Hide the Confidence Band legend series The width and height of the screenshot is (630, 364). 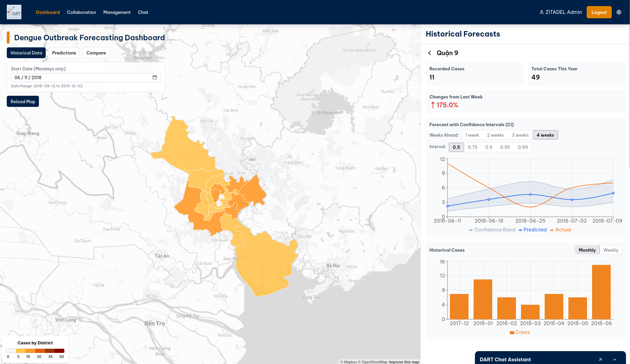tap(492, 230)
